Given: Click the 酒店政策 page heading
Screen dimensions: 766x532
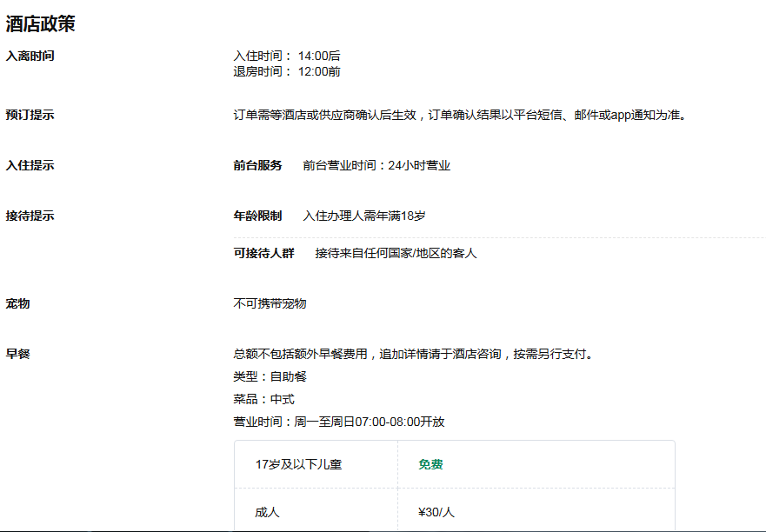Looking at the screenshot, I should point(41,23).
